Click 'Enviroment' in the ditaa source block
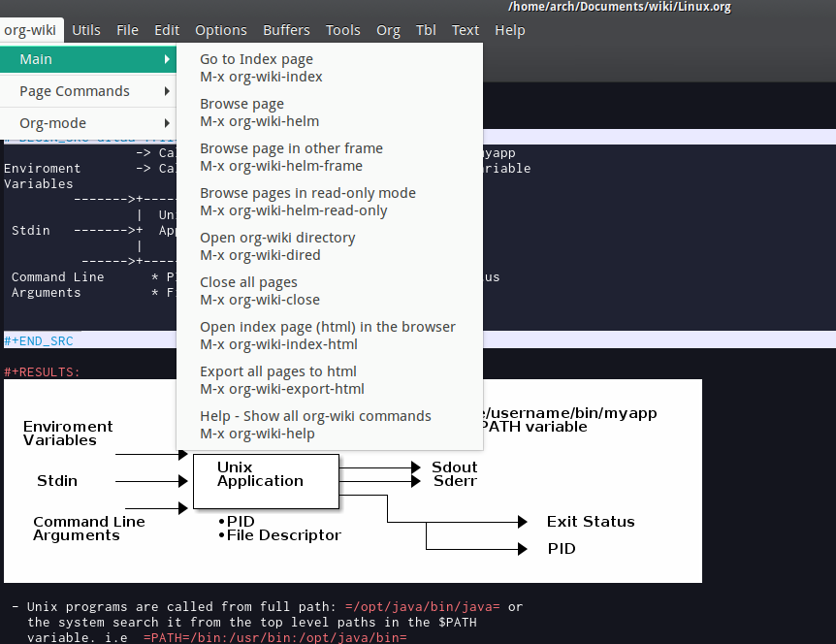The height and width of the screenshot is (644, 836). pos(42,169)
